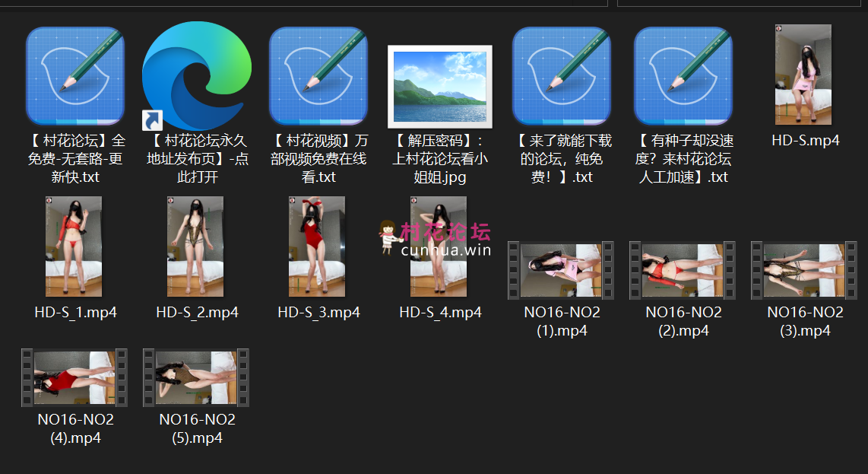
Task: Click the file name HD-S_4.mp4
Action: click(x=441, y=312)
